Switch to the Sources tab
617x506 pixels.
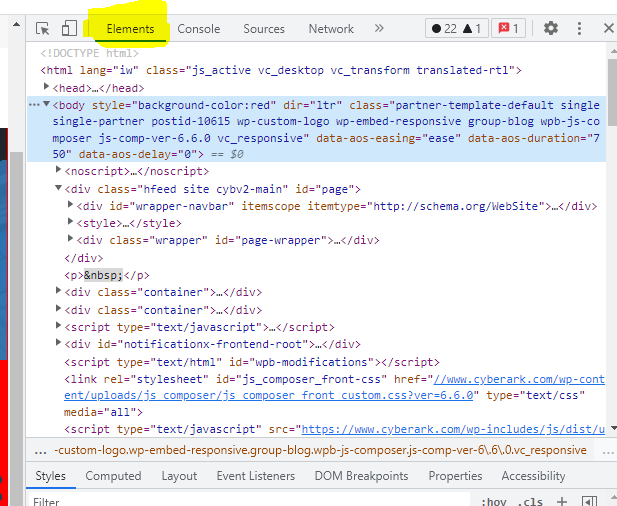[264, 29]
